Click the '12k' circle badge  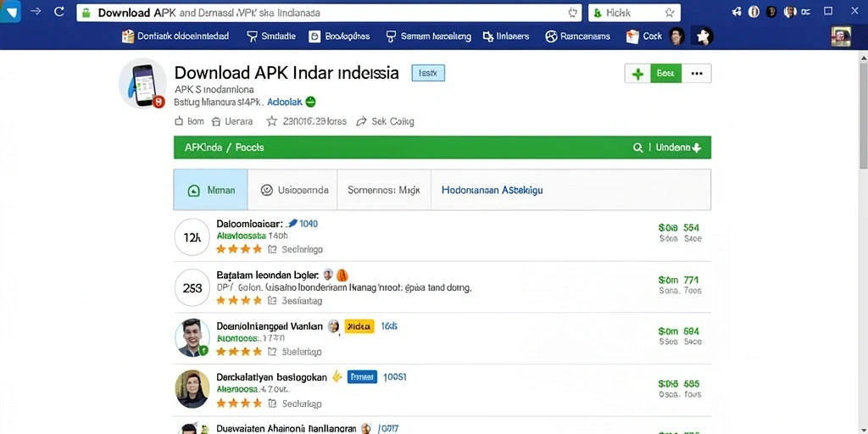pos(192,237)
